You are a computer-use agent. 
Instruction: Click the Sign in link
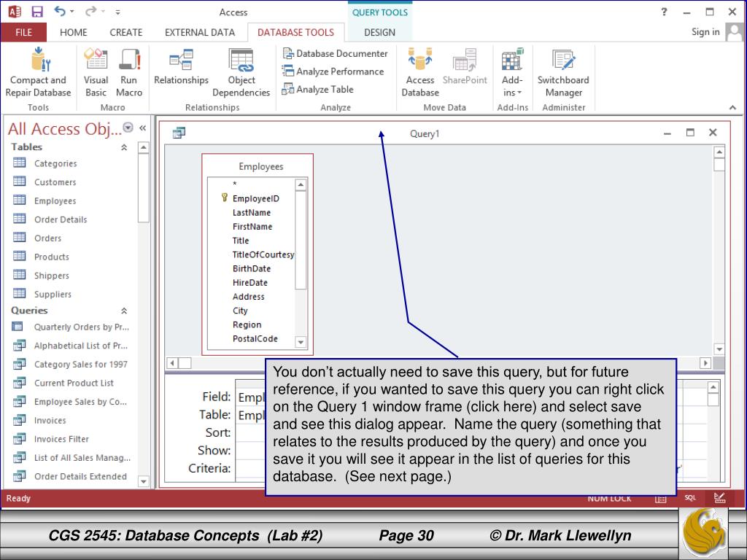tap(705, 32)
